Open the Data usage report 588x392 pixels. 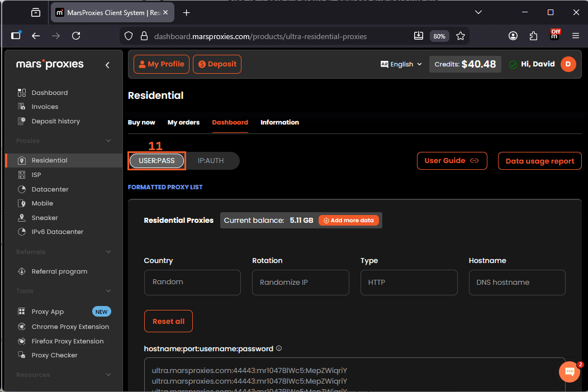(x=539, y=161)
